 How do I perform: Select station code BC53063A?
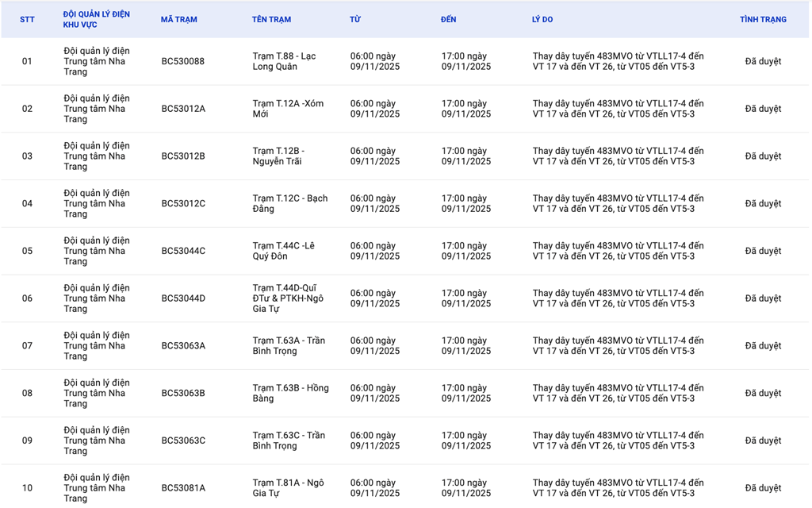(x=183, y=346)
